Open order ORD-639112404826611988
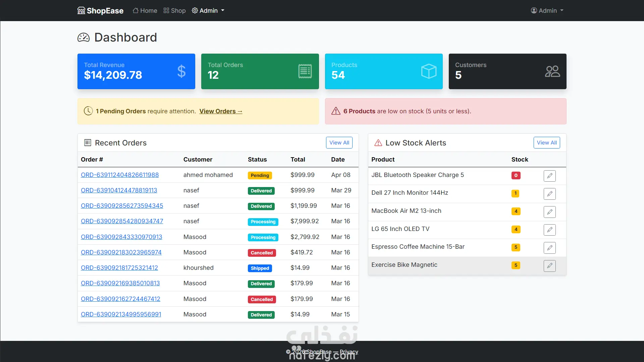 [x=120, y=175]
